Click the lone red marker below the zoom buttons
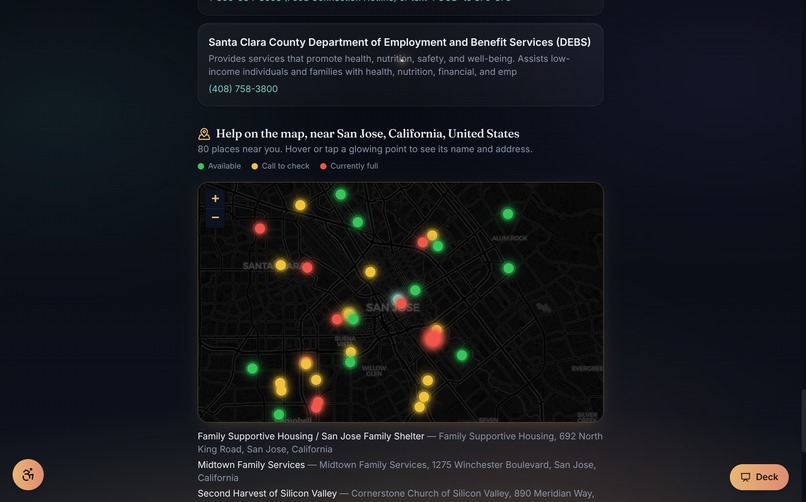806x502 pixels. [x=260, y=228]
